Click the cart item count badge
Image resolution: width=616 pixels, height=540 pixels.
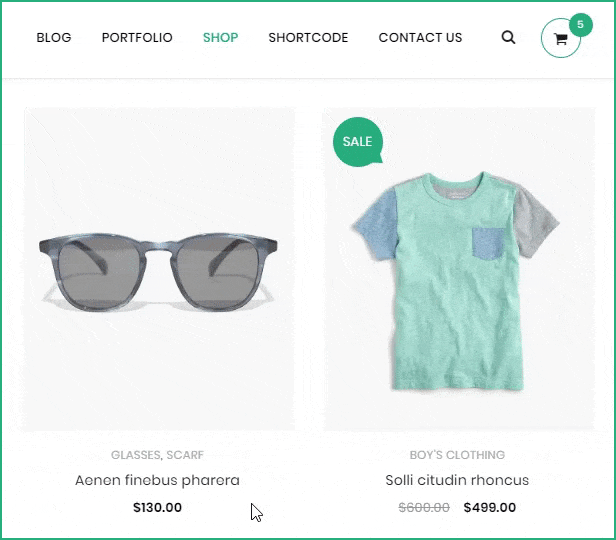(x=580, y=25)
